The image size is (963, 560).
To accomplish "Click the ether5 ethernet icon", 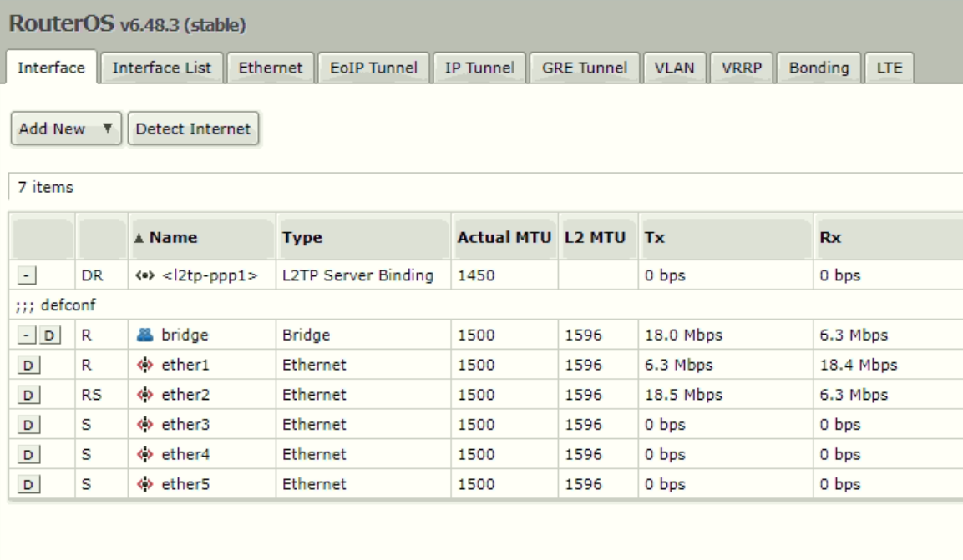I will coord(145,484).
